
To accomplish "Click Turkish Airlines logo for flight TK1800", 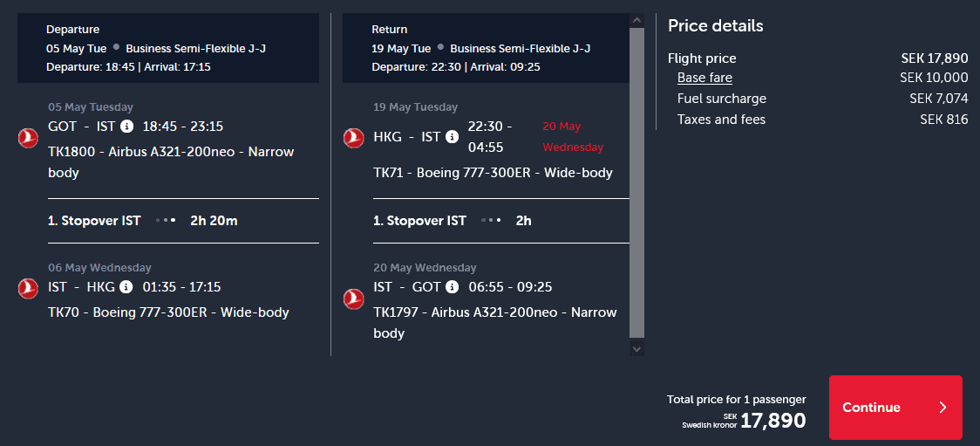I will pos(28,138).
